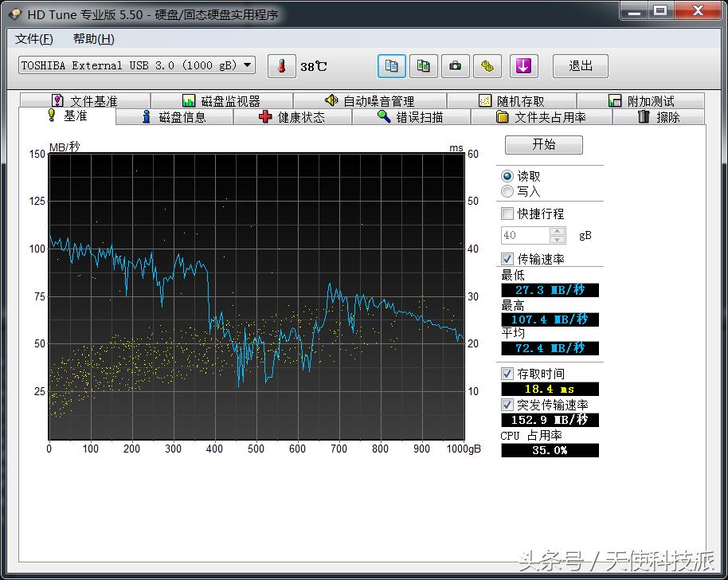Screen dimensions: 728x580
Task: Switch to the 健康状态 tab
Action: point(292,117)
